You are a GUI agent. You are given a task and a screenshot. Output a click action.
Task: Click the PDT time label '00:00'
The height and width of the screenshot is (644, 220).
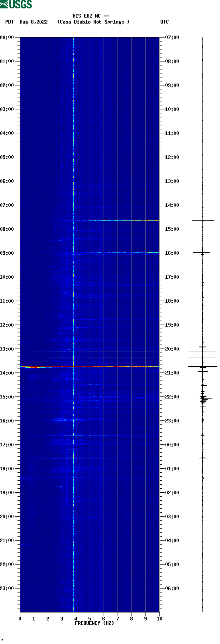tap(7, 38)
